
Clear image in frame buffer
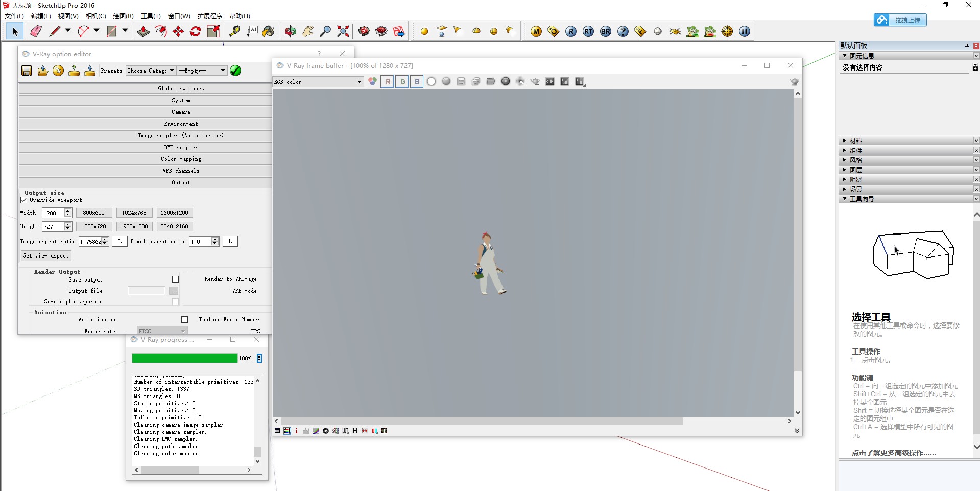tap(506, 81)
